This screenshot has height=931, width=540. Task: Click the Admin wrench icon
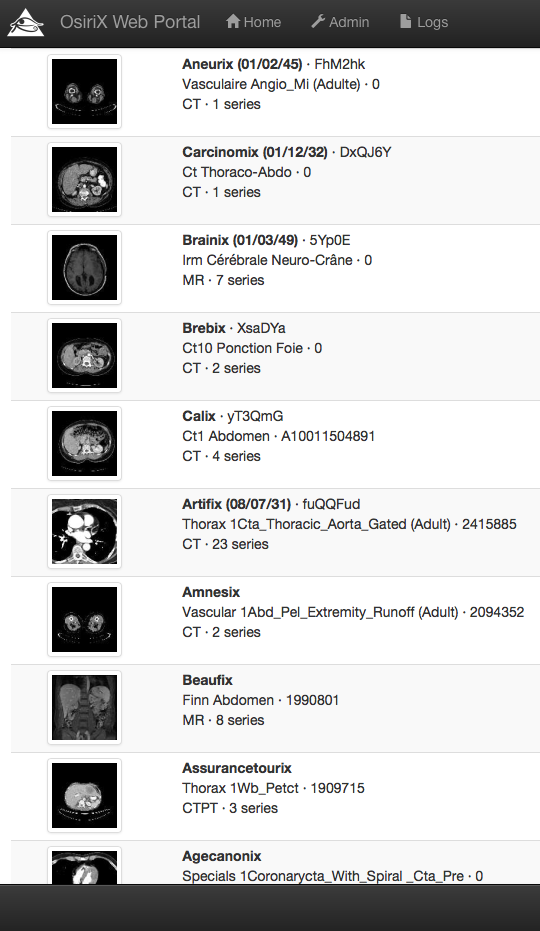318,21
